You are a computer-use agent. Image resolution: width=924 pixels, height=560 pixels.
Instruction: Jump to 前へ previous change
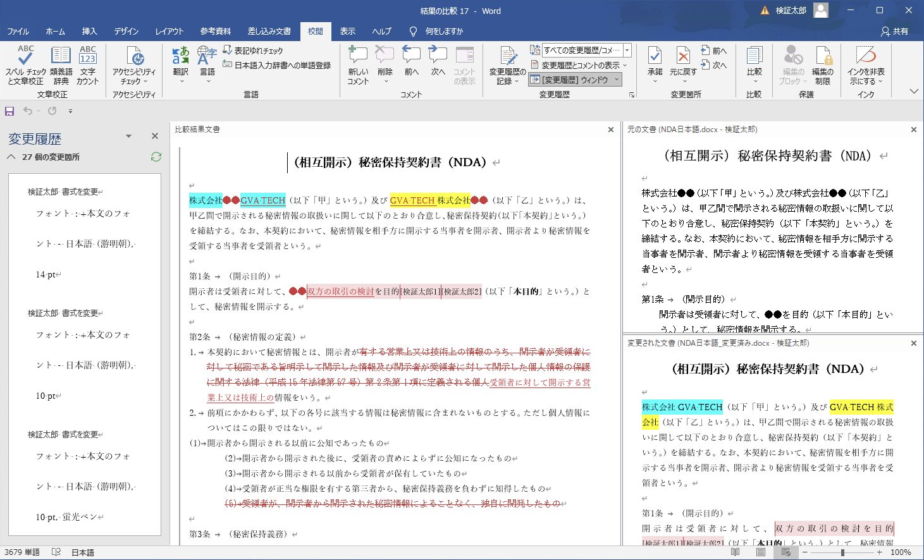[714, 51]
